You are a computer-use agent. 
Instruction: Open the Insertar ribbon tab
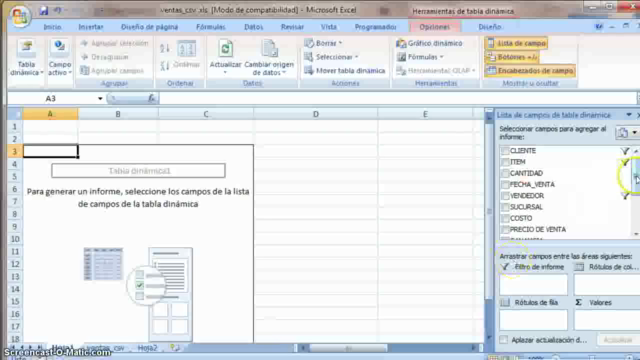(91, 27)
